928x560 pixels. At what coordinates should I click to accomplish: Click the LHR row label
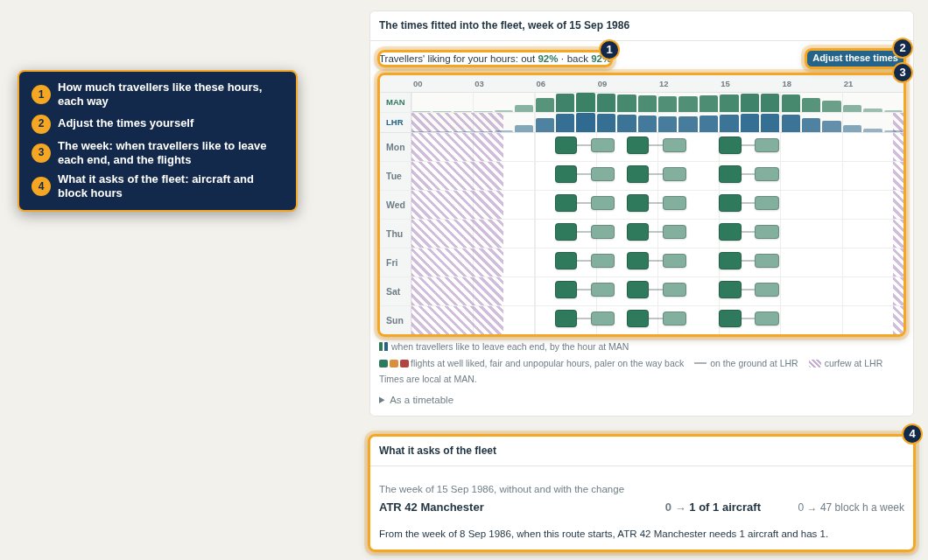[x=395, y=122]
